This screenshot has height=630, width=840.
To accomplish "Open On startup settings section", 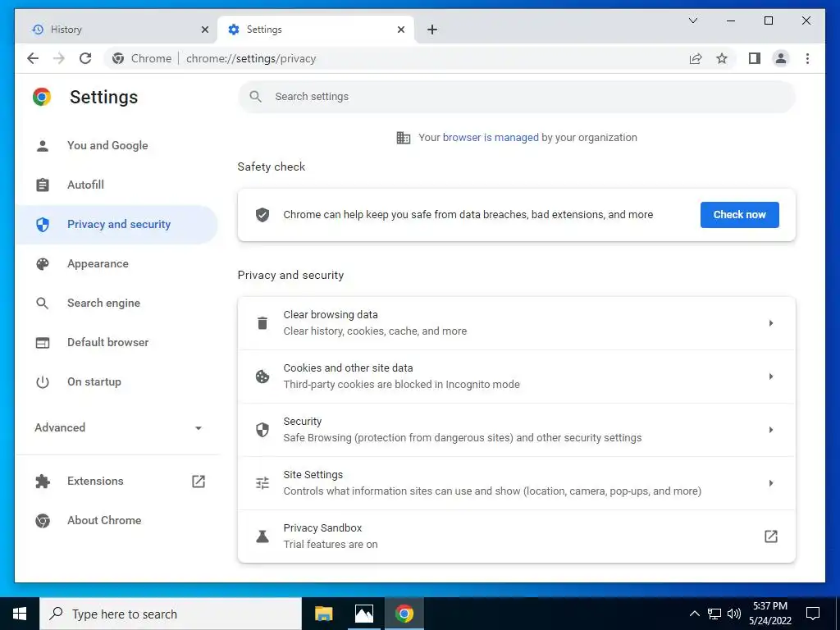I will 116,382.
